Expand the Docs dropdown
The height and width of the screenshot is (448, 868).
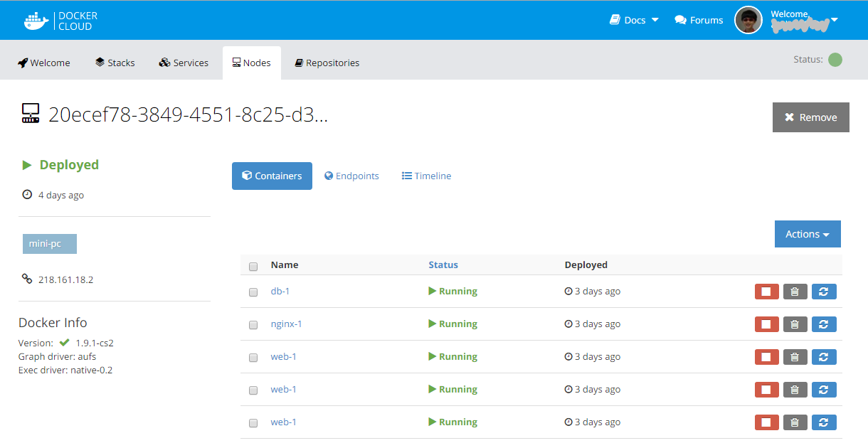[x=634, y=20]
